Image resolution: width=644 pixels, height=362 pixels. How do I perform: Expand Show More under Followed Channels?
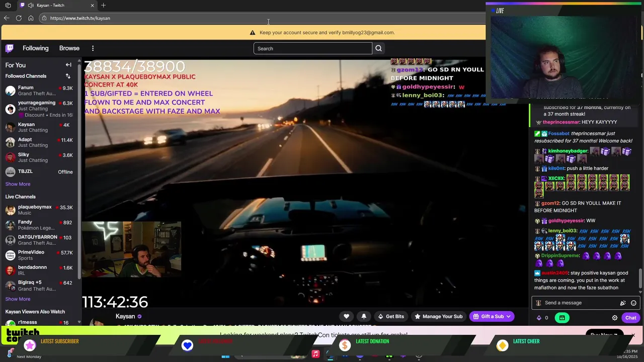(18, 184)
